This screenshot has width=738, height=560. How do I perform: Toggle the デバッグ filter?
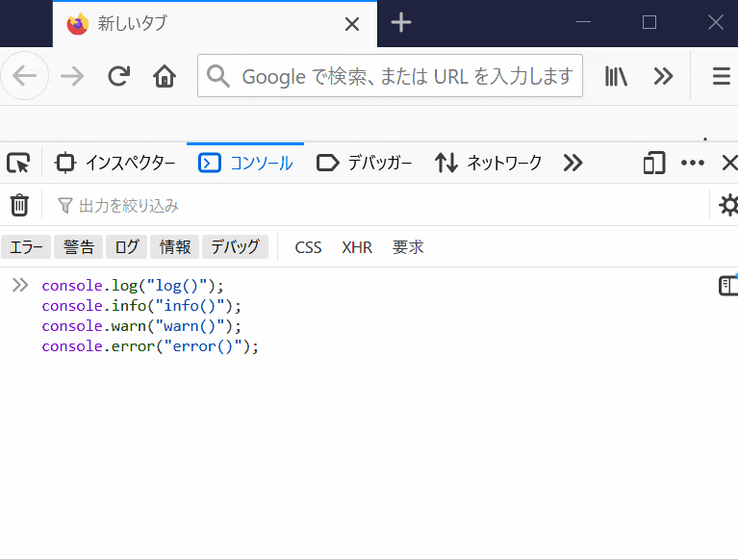click(x=235, y=246)
